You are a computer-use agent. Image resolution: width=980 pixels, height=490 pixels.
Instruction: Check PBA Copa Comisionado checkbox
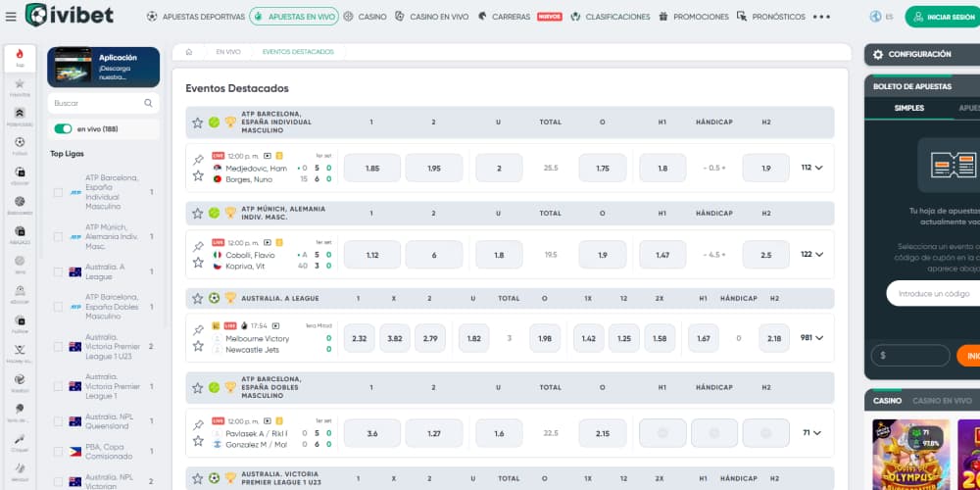coord(58,452)
